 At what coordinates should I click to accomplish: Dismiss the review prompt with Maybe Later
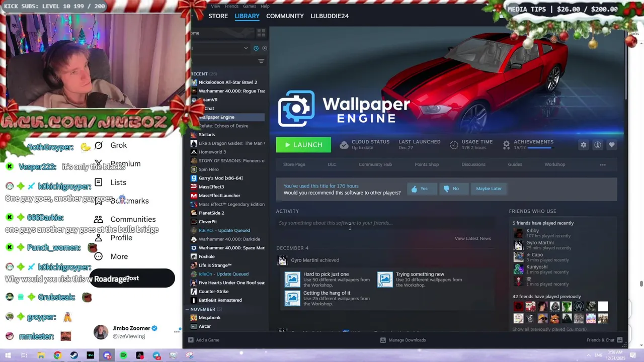(x=489, y=189)
